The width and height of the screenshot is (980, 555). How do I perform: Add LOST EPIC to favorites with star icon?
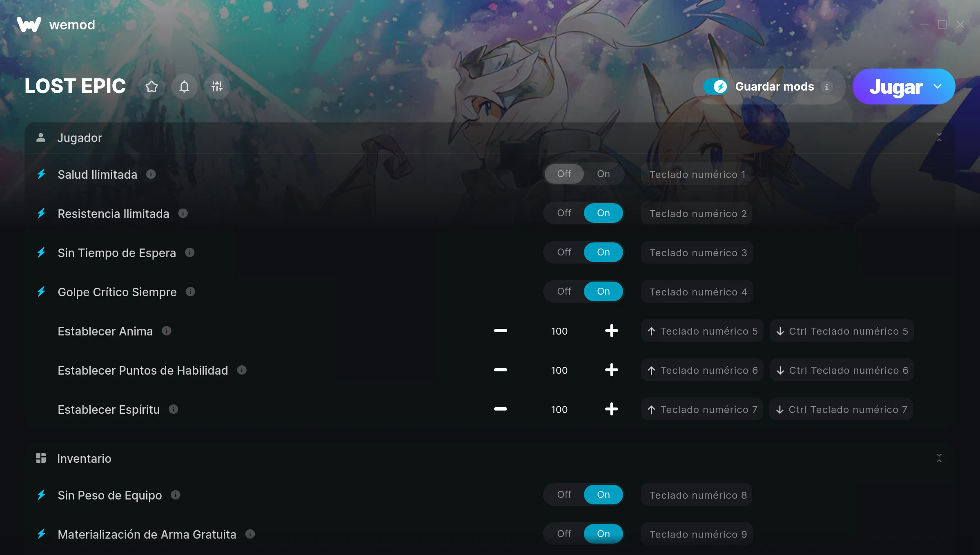152,87
